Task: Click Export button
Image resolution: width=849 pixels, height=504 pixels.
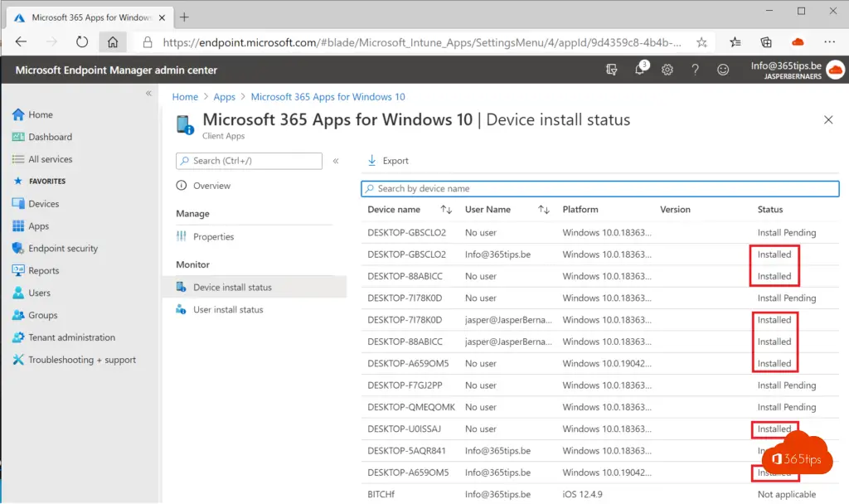Action: [388, 160]
